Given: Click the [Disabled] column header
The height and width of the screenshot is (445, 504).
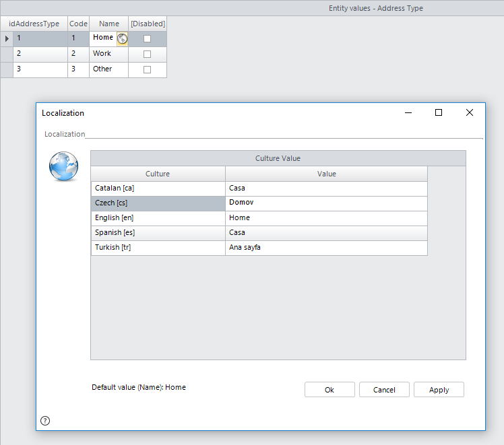Looking at the screenshot, I should coord(148,24).
